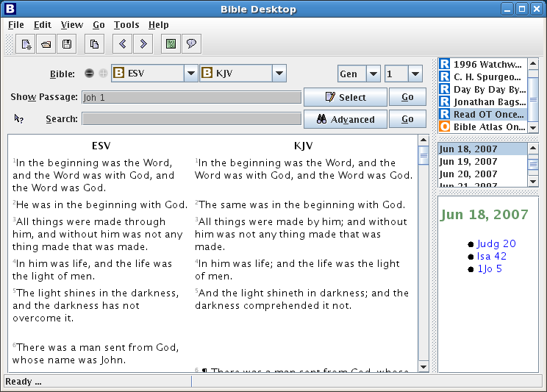
Task: Open the View menu
Action: click(x=72, y=25)
